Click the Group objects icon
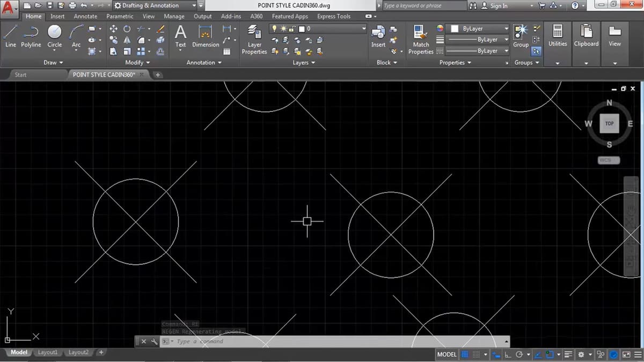Image resolution: width=644 pixels, height=362 pixels. (x=521, y=36)
